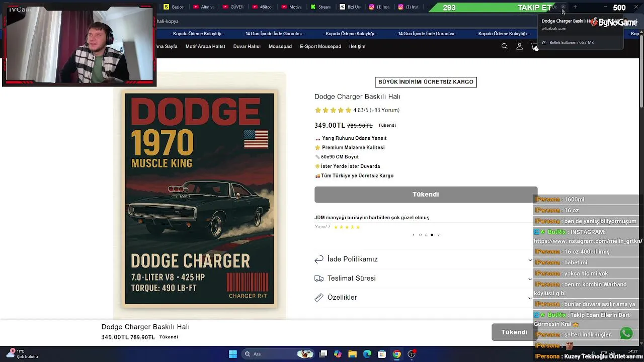Screen dimensions: 644x362
Task: Switch to the Stream Kick tab
Action: 320,7
